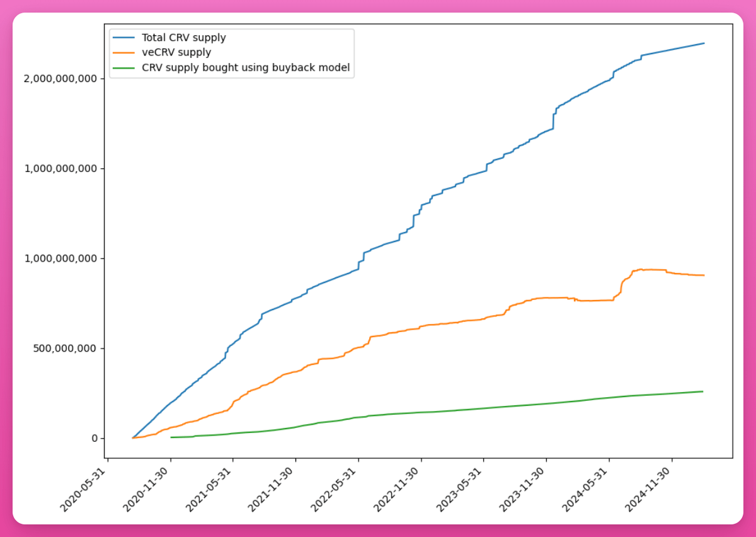This screenshot has width=756, height=537.
Task: Select the 2022-05-31 x-axis date label
Action: (336, 488)
